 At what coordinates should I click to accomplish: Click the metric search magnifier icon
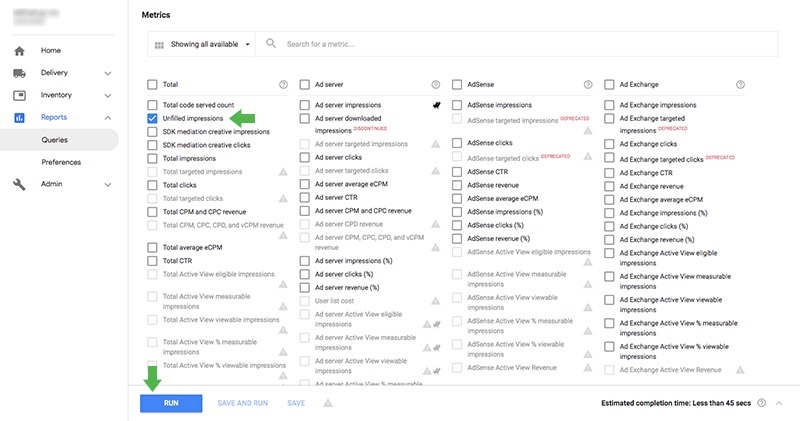coord(271,44)
